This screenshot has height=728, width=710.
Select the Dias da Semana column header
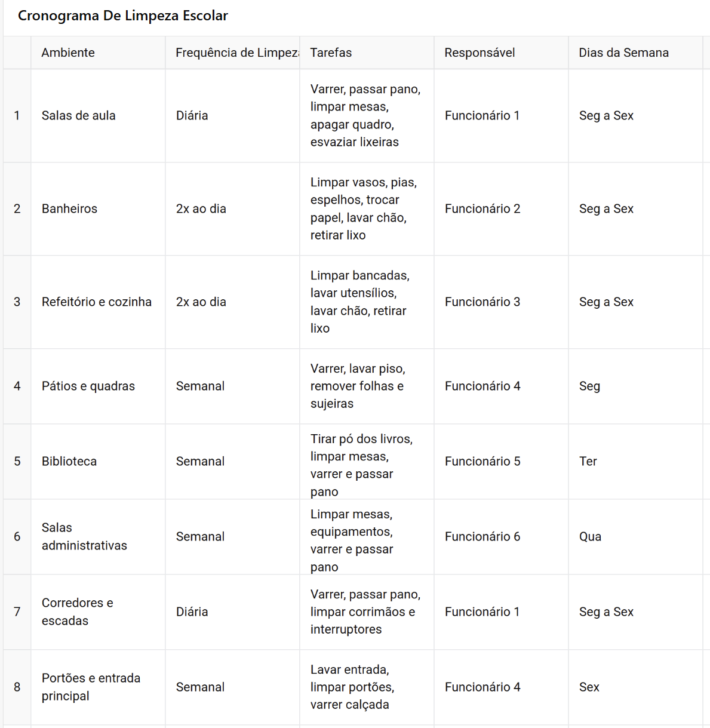[635, 53]
